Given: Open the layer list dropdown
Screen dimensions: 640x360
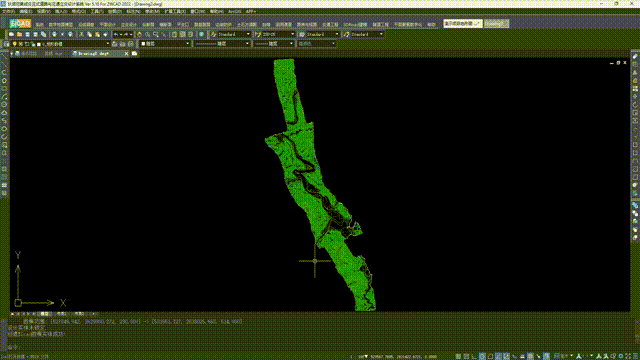Looking at the screenshot, I should pos(108,44).
